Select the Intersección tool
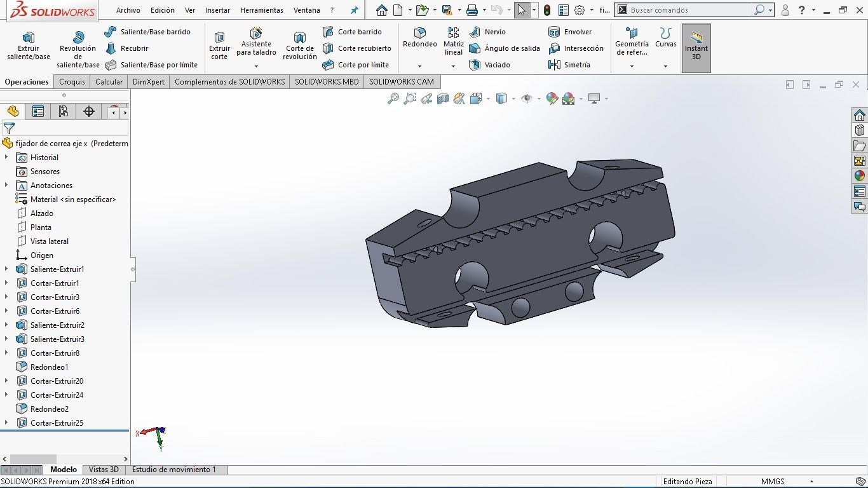The height and width of the screenshot is (488, 868). (x=576, y=48)
